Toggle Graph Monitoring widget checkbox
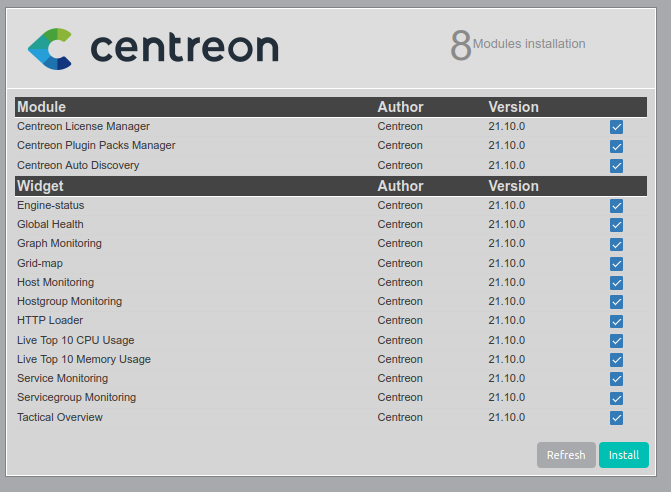The image size is (671, 492). (x=616, y=244)
